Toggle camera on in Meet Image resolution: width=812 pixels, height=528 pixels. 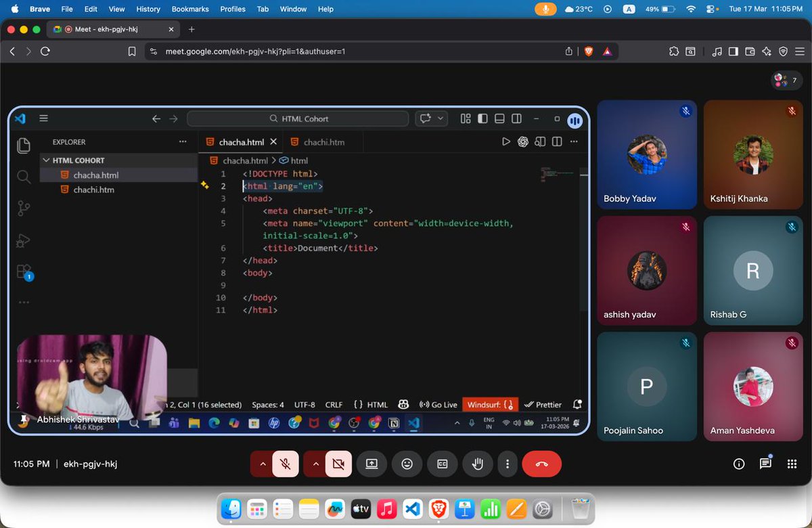click(x=338, y=464)
